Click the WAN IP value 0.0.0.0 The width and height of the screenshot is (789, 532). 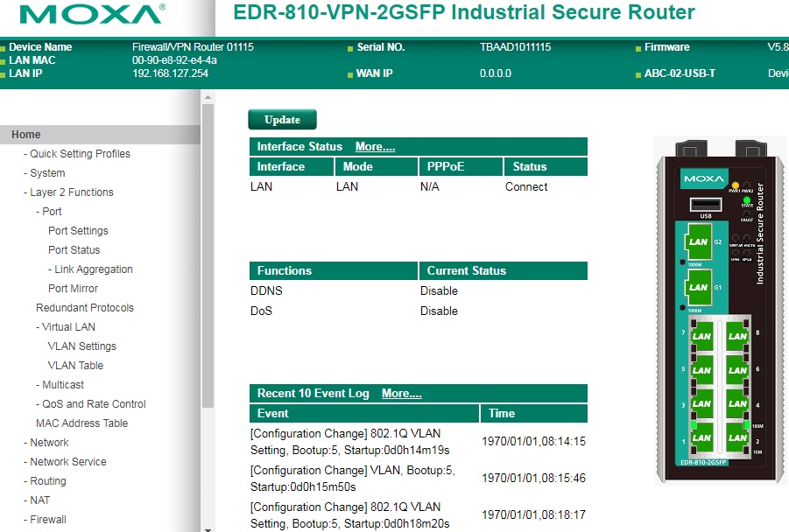pyautogui.click(x=495, y=73)
